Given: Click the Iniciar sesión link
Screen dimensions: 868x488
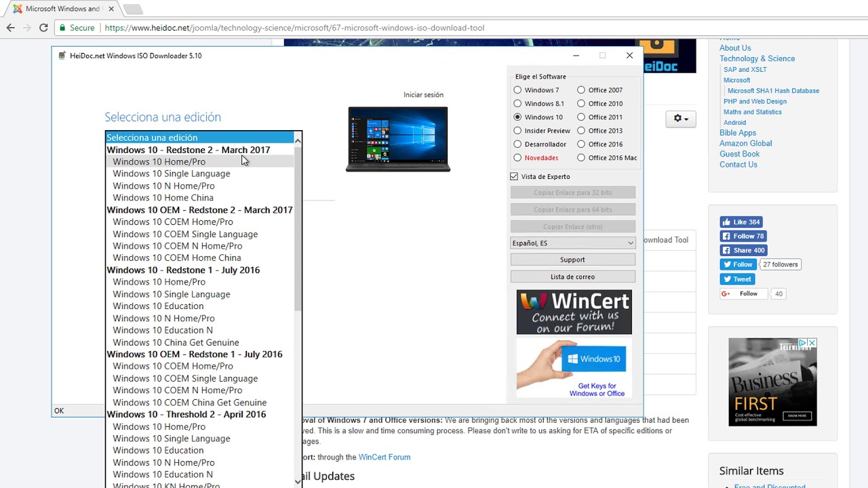Looking at the screenshot, I should click(x=423, y=95).
